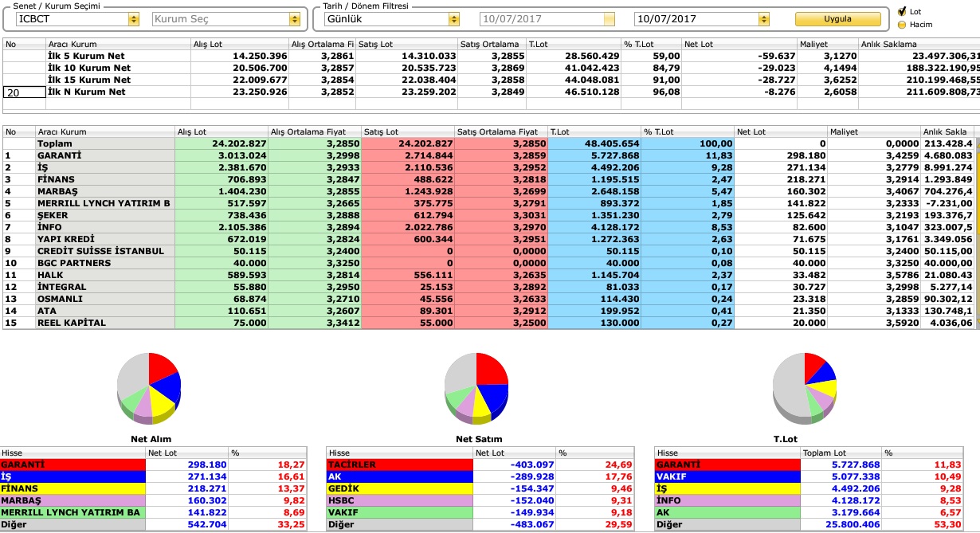Sort by Anlık Saklama in summary table
980x533 pixels.
tap(919, 45)
